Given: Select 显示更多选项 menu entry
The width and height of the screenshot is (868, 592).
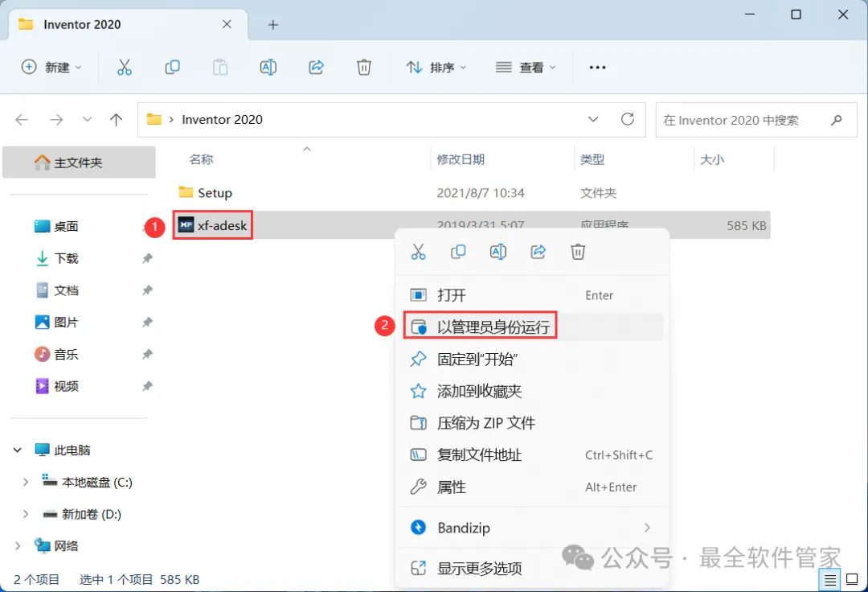Looking at the screenshot, I should click(533, 568).
